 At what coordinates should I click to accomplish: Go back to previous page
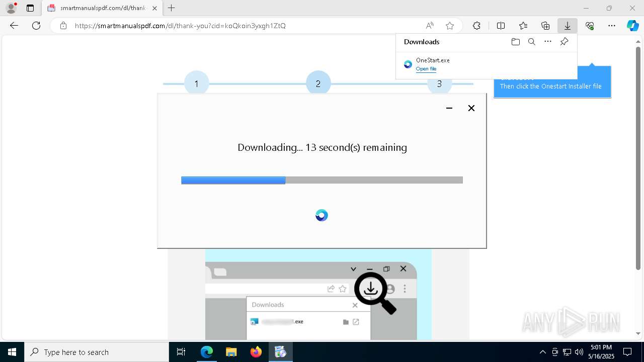point(14,26)
